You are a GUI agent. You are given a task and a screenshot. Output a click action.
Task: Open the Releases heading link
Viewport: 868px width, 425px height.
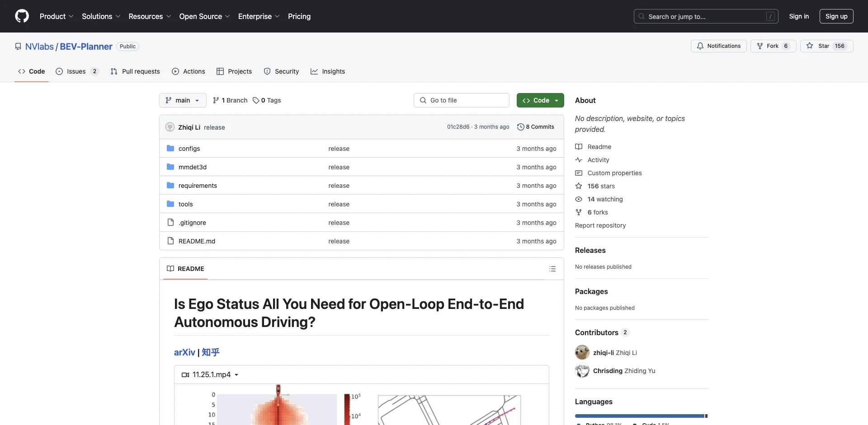click(590, 250)
